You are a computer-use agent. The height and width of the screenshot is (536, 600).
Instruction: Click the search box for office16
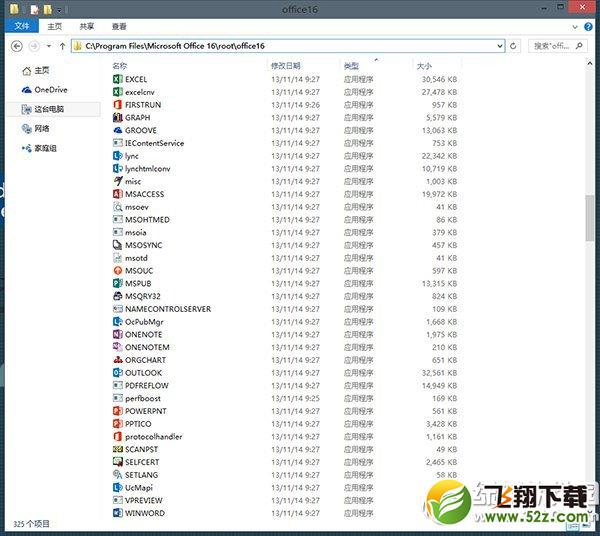click(x=558, y=46)
